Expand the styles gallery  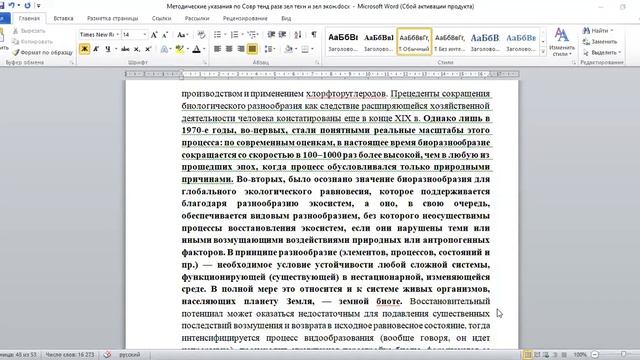[543, 52]
